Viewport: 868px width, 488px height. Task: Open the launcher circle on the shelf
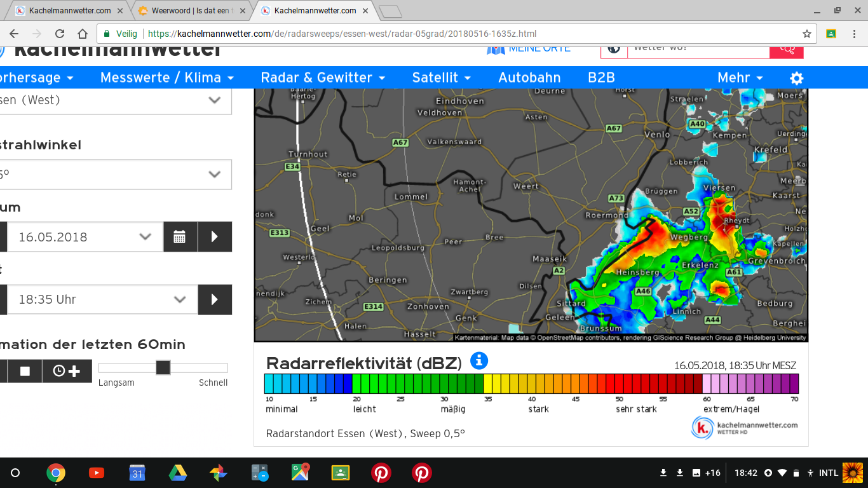(16, 473)
